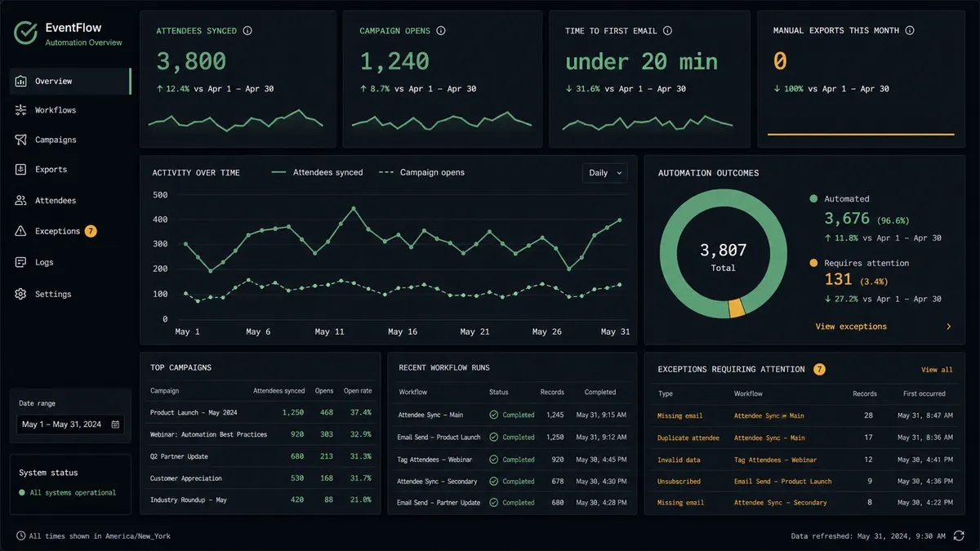The image size is (980, 551).
Task: Click the orange Requires attention legend dot
Action: click(813, 263)
